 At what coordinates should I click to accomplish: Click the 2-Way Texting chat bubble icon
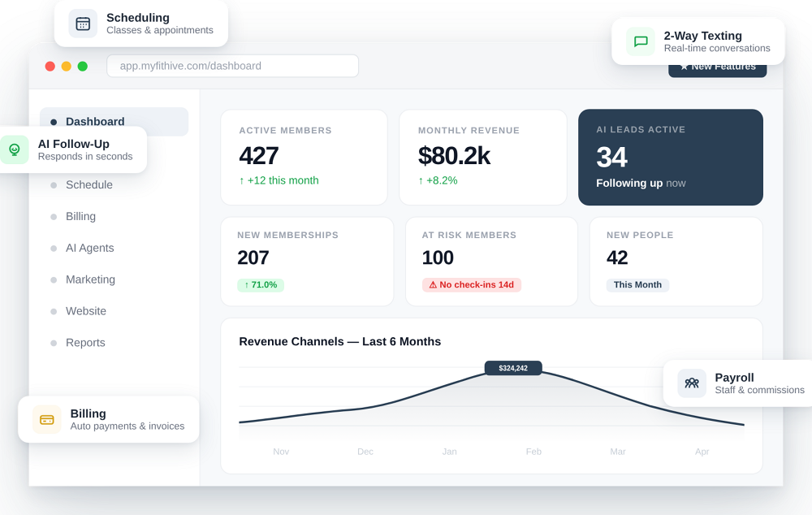(641, 41)
